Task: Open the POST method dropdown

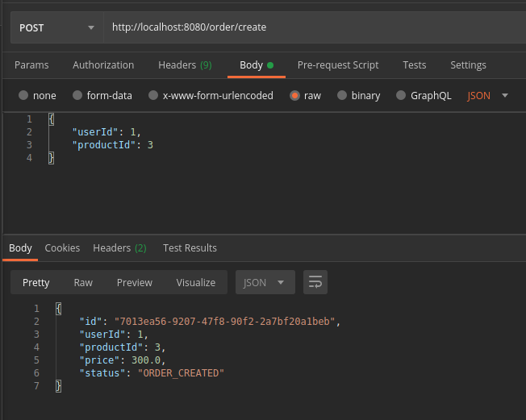Action: (55, 27)
